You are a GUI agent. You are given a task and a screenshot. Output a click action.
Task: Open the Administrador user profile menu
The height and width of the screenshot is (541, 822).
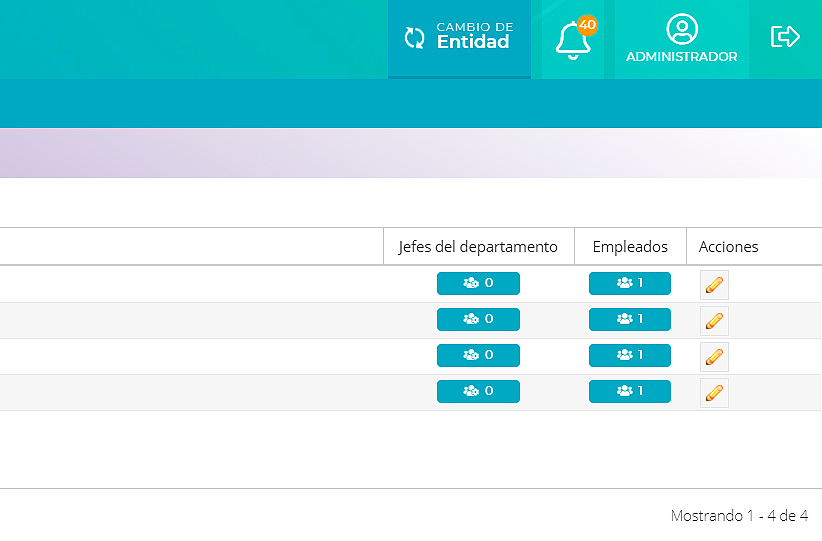[x=681, y=40]
